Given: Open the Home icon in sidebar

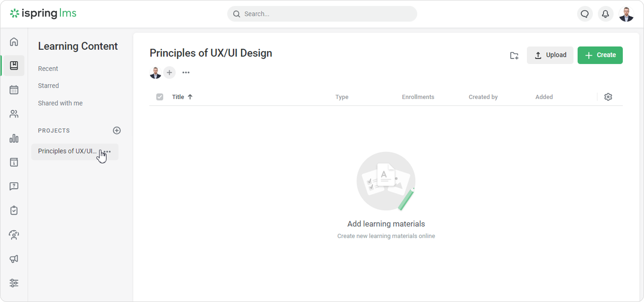Looking at the screenshot, I should click(x=14, y=41).
